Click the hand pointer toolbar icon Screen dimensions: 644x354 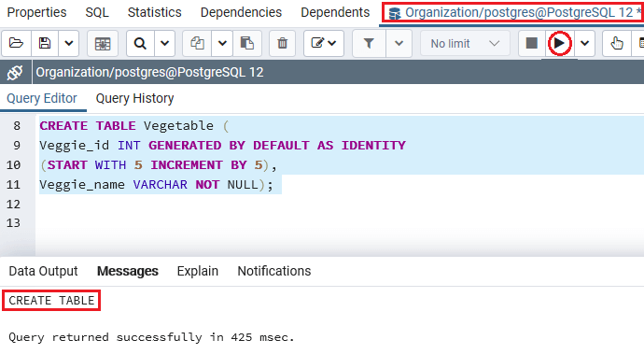[617, 43]
